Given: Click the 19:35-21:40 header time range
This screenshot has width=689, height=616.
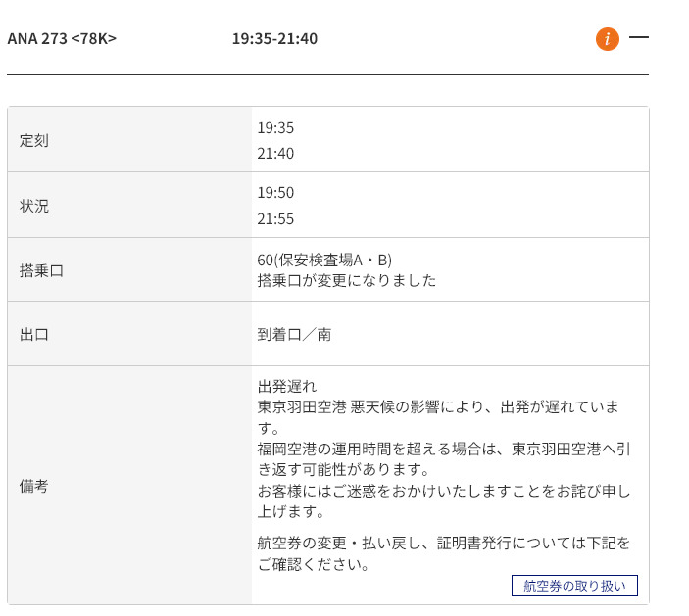Looking at the screenshot, I should 274,39.
